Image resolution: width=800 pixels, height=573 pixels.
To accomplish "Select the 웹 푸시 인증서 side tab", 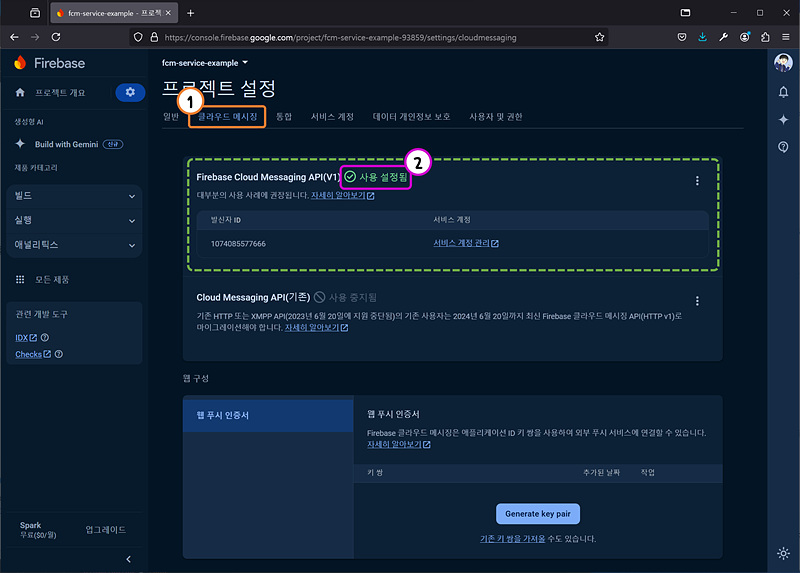I will pos(268,415).
